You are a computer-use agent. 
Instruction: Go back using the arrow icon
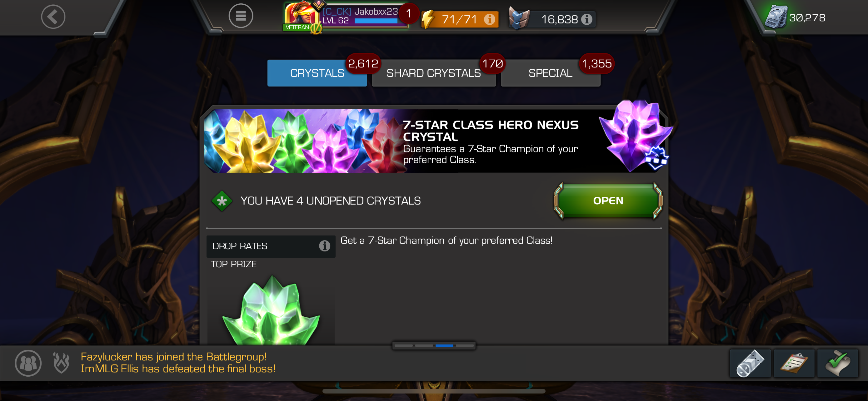click(53, 17)
